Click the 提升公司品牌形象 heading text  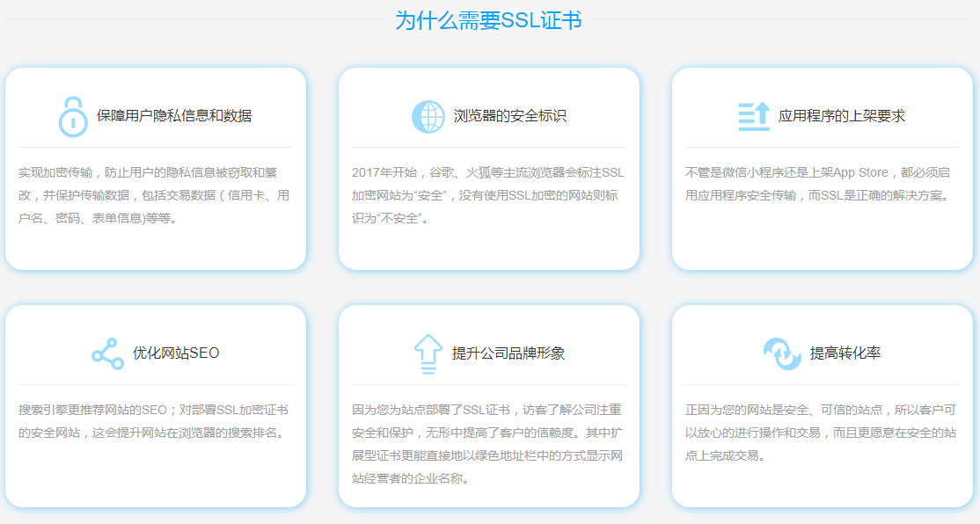508,353
